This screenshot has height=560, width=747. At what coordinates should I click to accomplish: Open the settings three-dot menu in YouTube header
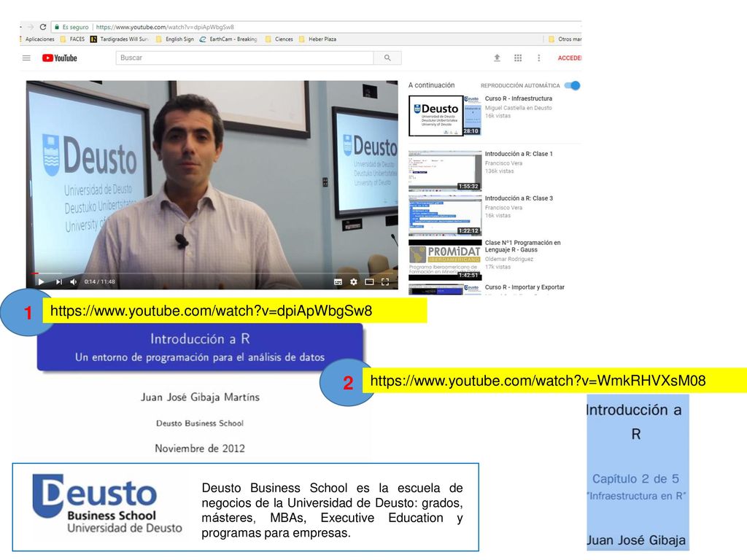pyautogui.click(x=539, y=58)
